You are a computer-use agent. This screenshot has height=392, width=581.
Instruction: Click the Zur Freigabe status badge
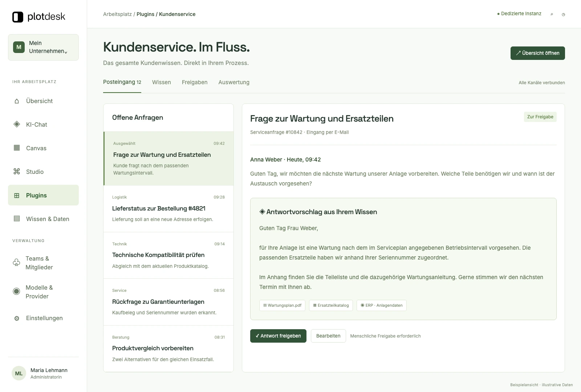pyautogui.click(x=540, y=117)
